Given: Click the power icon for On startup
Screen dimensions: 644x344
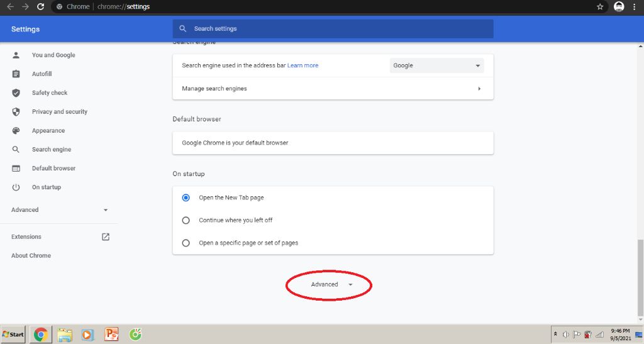Looking at the screenshot, I should [x=16, y=187].
